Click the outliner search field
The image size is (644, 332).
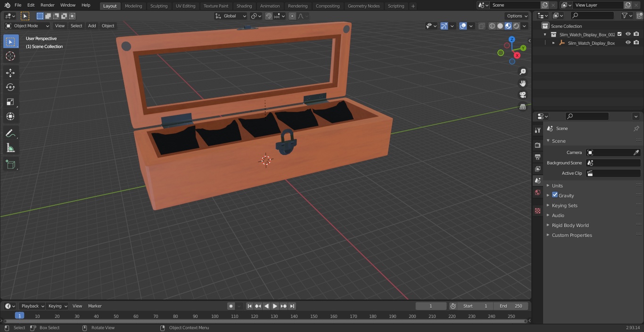coord(592,16)
